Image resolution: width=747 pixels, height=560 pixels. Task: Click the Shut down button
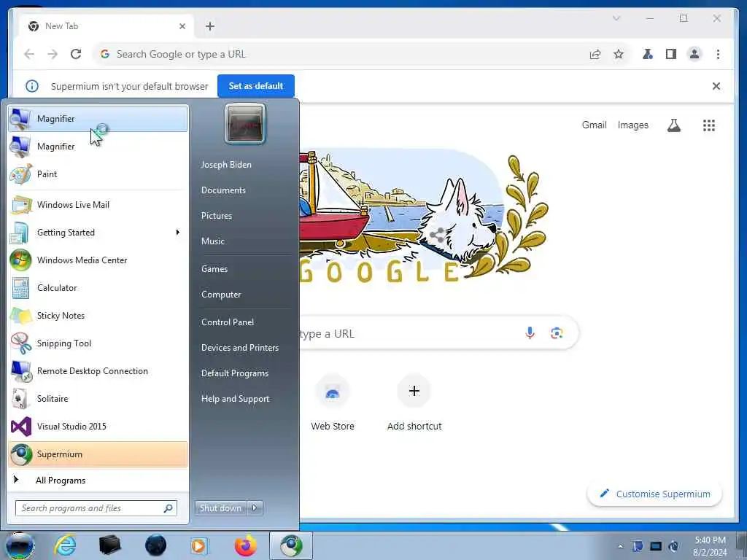pyautogui.click(x=220, y=508)
